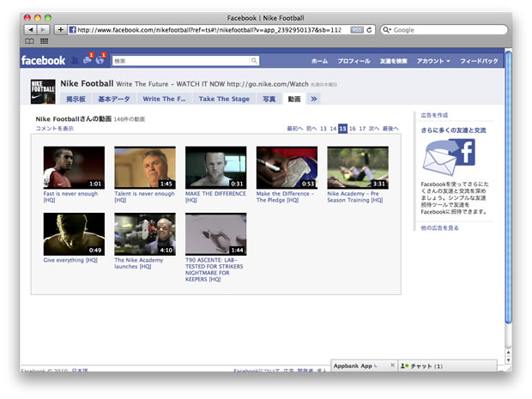Click the 他の広告を見る link
Screen dimensions: 532x399
point(439,228)
